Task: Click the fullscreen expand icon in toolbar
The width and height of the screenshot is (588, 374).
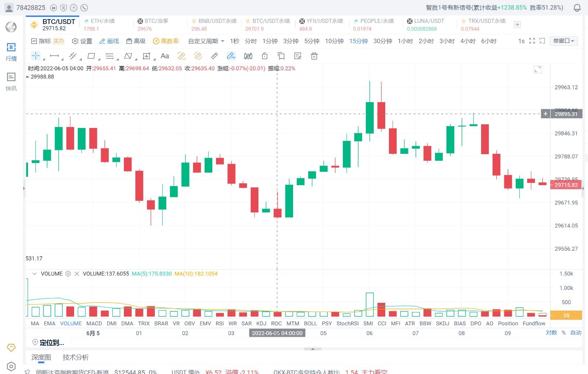Action: pos(532,41)
